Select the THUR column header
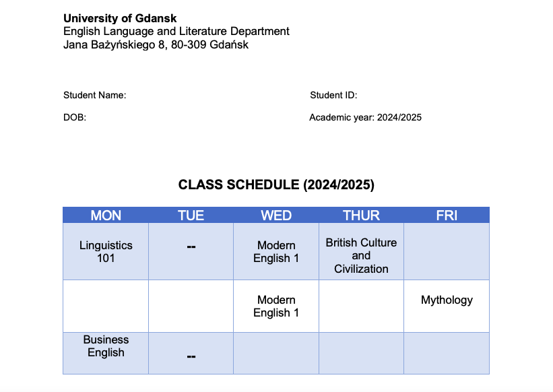Screen dimensions: 553x392 coord(361,215)
